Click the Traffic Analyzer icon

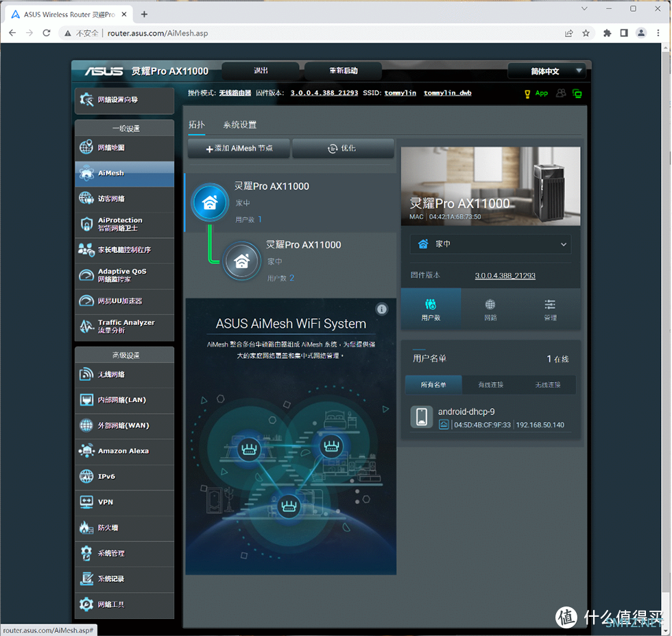click(x=86, y=326)
